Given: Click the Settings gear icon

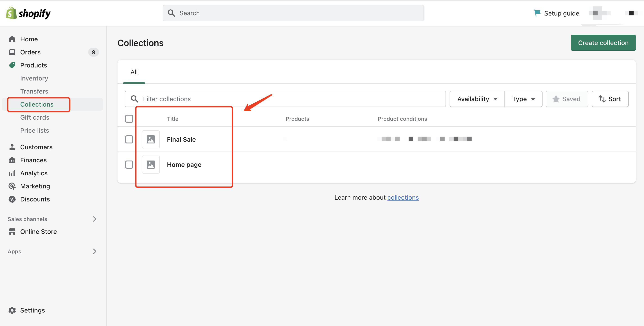Looking at the screenshot, I should coord(12,310).
